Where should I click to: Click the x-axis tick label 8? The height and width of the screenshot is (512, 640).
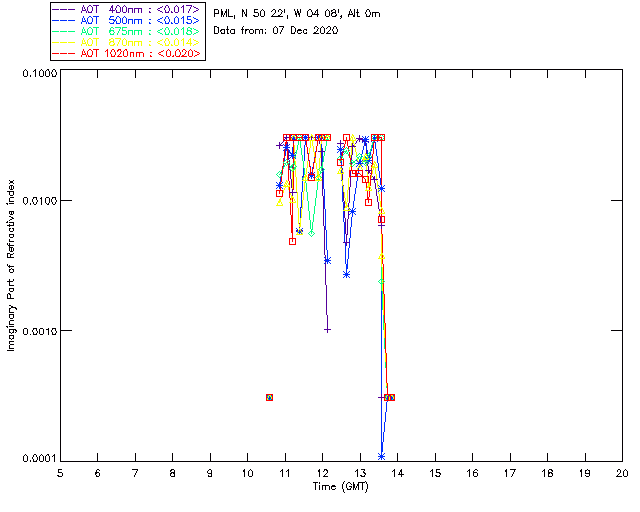click(173, 473)
